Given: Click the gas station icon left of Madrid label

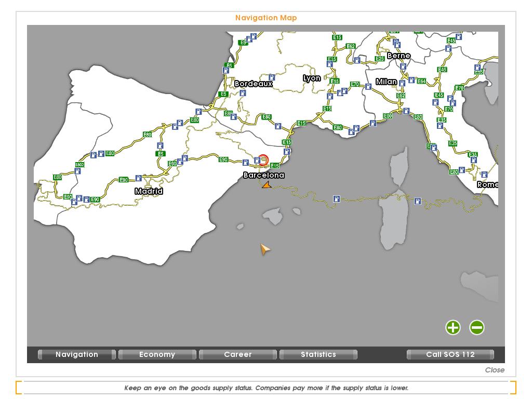Looking at the screenshot, I should point(139,178).
